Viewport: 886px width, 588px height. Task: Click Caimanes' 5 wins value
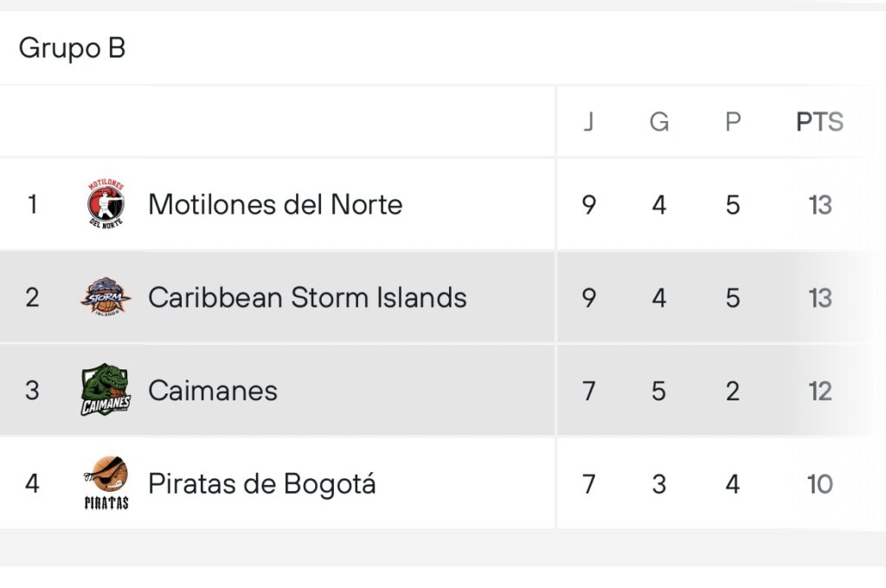659,391
